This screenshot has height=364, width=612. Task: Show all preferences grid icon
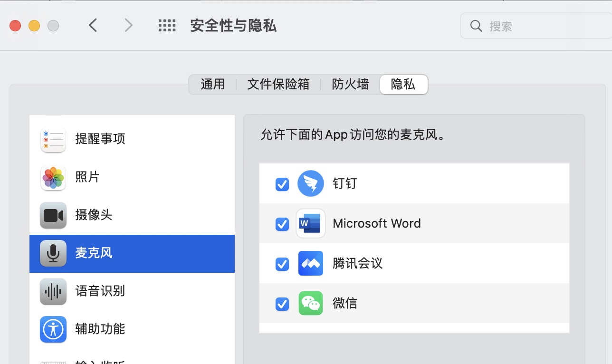click(167, 26)
